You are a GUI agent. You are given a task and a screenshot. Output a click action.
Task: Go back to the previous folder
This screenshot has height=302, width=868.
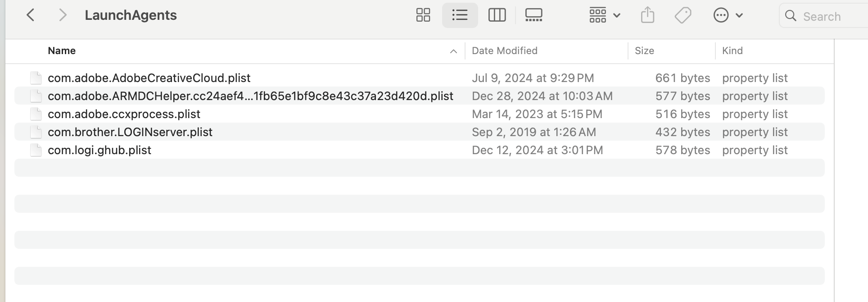[x=31, y=15]
